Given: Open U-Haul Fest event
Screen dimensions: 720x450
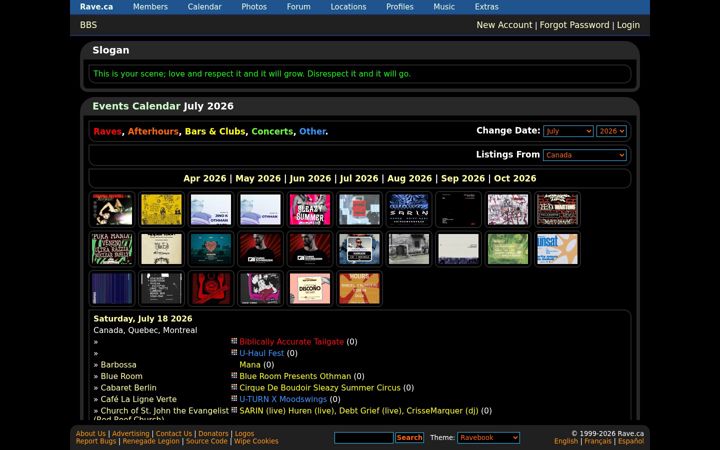Looking at the screenshot, I should pos(262,353).
